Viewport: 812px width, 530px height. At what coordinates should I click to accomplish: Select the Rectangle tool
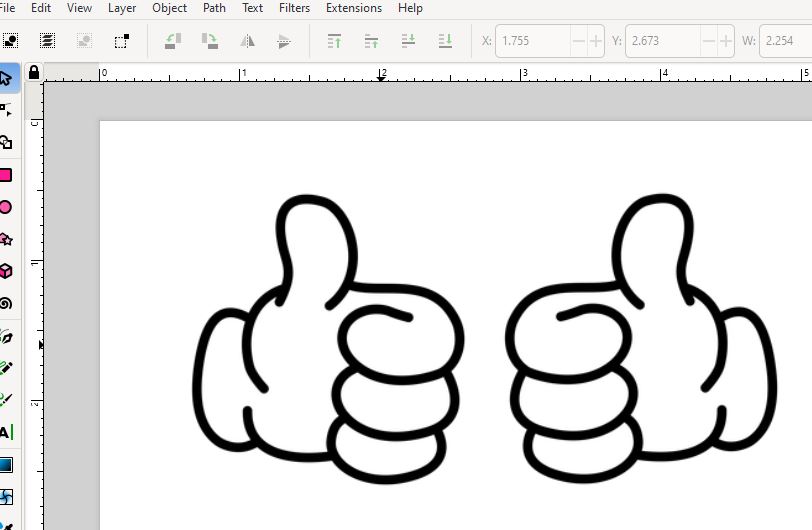[x=6, y=175]
